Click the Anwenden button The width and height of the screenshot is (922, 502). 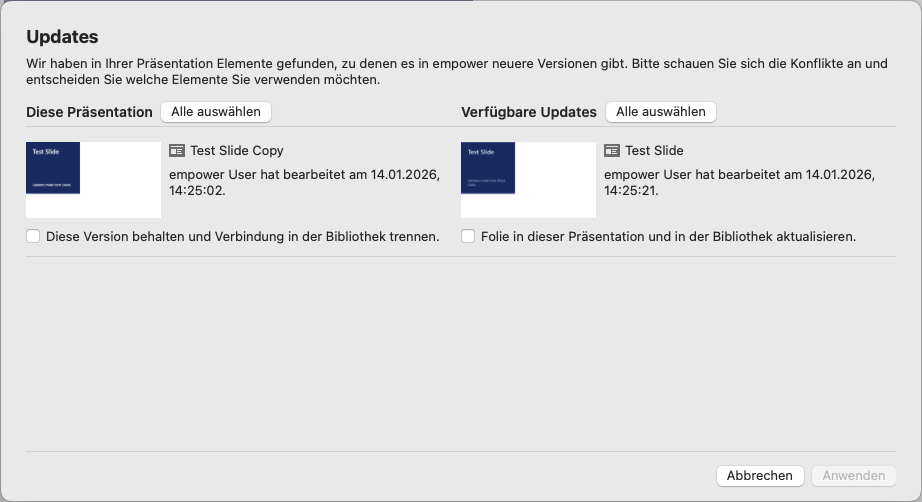point(854,476)
